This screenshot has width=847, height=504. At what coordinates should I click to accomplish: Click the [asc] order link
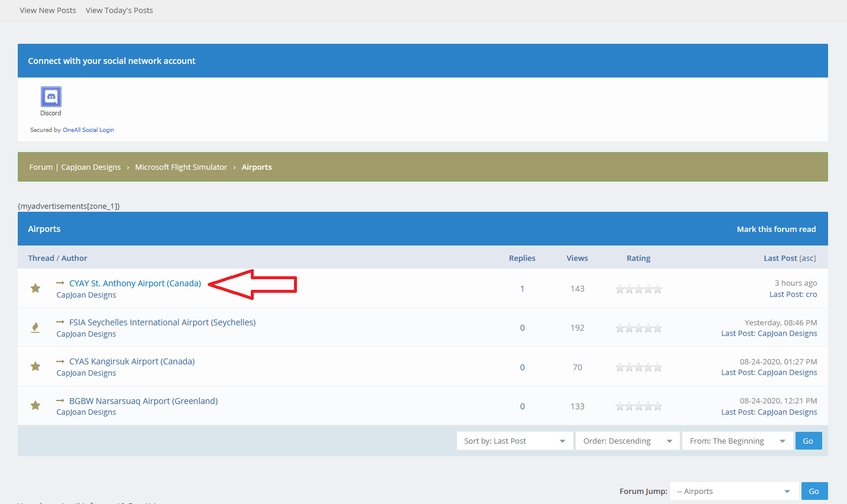tap(808, 258)
